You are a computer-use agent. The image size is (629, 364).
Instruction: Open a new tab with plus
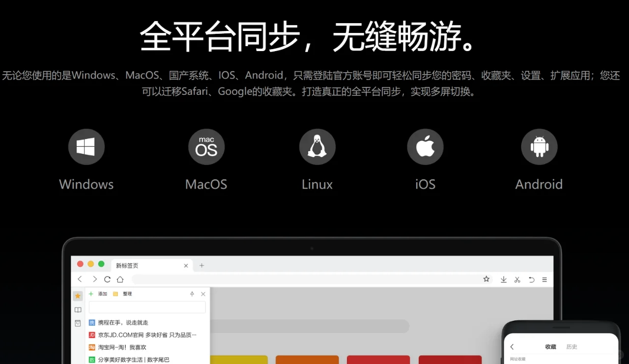pyautogui.click(x=201, y=266)
